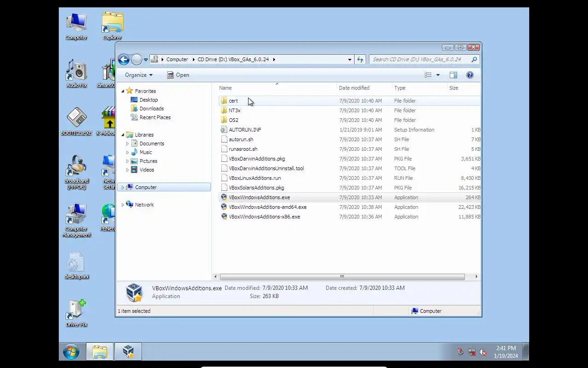This screenshot has width=588, height=368.
Task: Open File Explorer from the taskbar
Action: click(99, 352)
